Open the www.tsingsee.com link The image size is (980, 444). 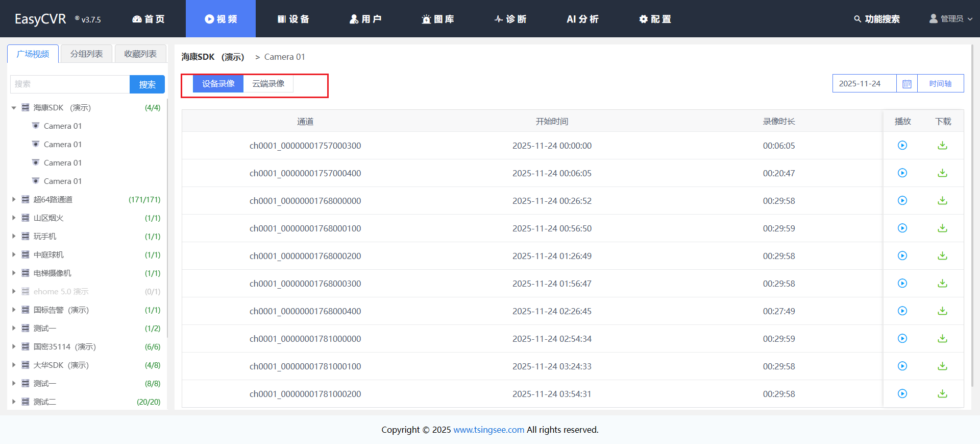pos(488,430)
